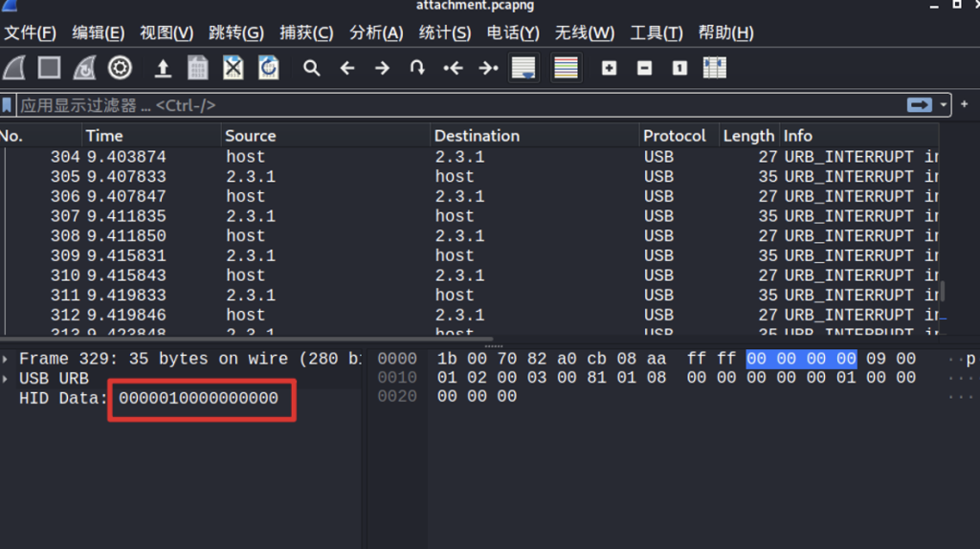
Task: Jump to the last packet icon
Action: pos(488,68)
